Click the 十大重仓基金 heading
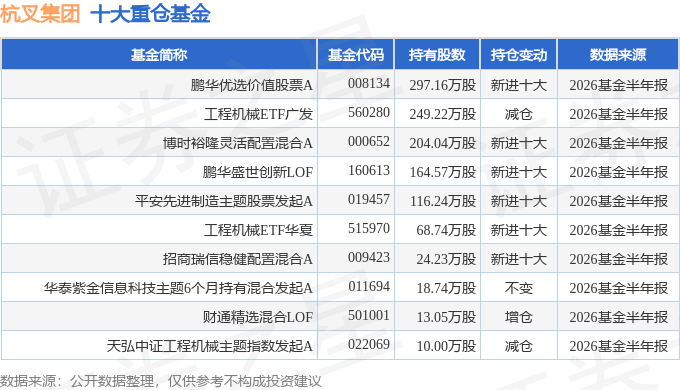This screenshot has height=390, width=680. tap(150, 13)
